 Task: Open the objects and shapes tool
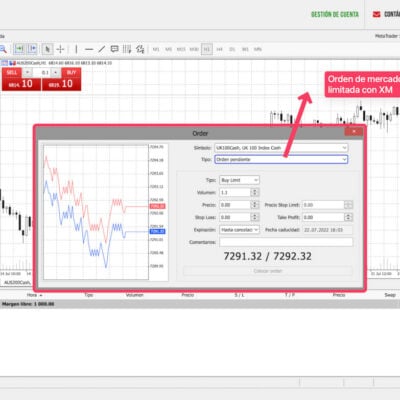pos(140,49)
